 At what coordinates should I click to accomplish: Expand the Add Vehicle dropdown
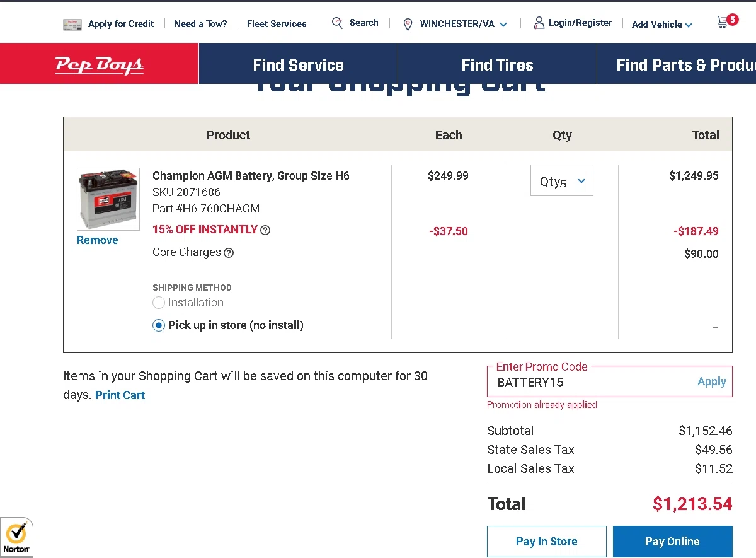pos(662,25)
